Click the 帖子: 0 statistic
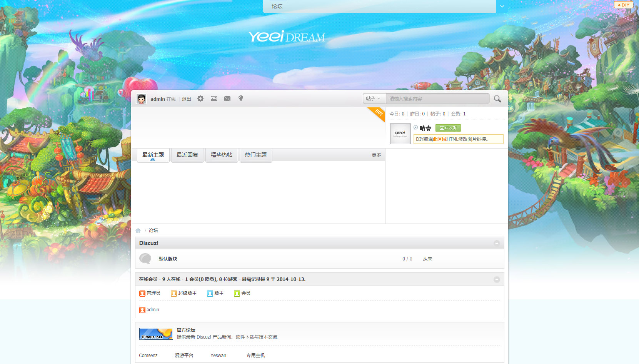 pos(438,114)
